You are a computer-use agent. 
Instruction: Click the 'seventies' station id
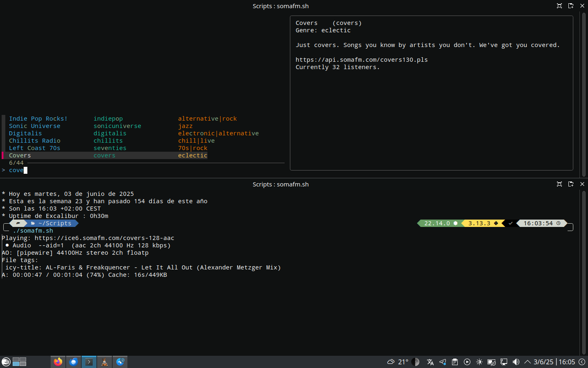(110, 148)
